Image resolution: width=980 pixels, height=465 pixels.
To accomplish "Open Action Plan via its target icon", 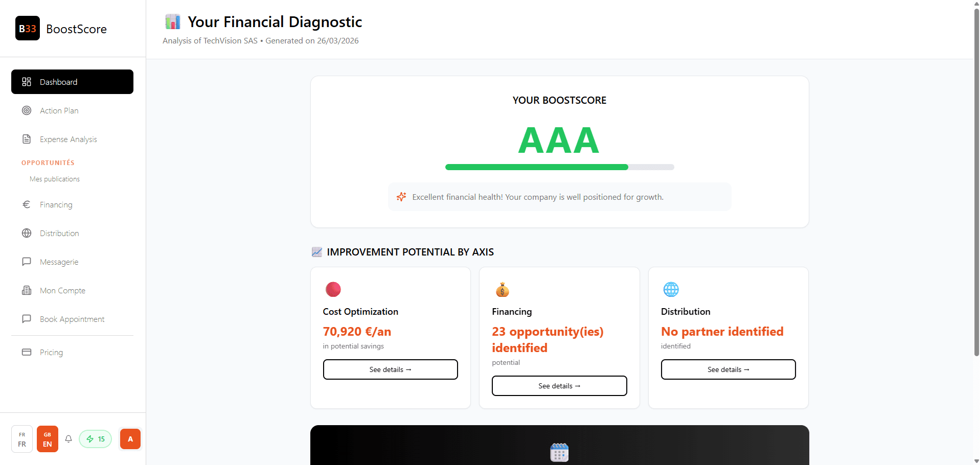I will pyautogui.click(x=27, y=110).
